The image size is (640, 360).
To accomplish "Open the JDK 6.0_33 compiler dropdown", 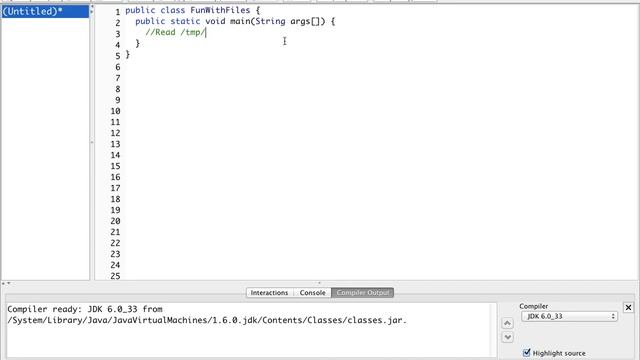I will [x=569, y=316].
